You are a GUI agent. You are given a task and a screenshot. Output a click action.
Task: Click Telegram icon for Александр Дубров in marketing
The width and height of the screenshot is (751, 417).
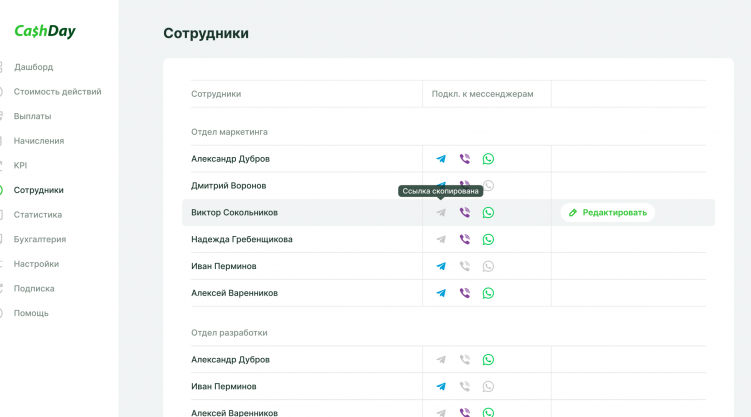click(441, 159)
